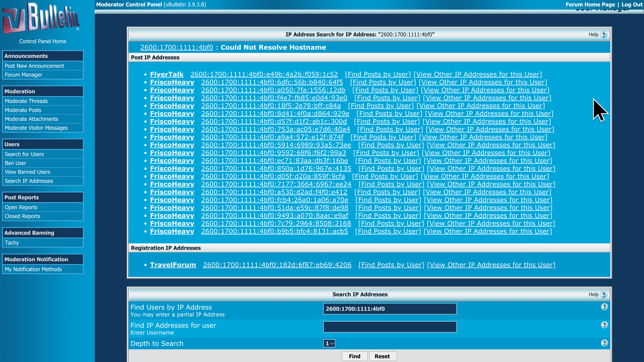Click help icon for Depth to Search
This screenshot has width=644, height=362.
(604, 343)
